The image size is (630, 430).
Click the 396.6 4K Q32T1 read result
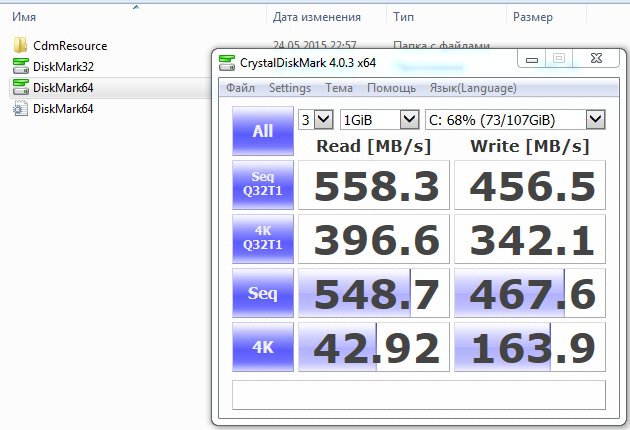(x=374, y=239)
